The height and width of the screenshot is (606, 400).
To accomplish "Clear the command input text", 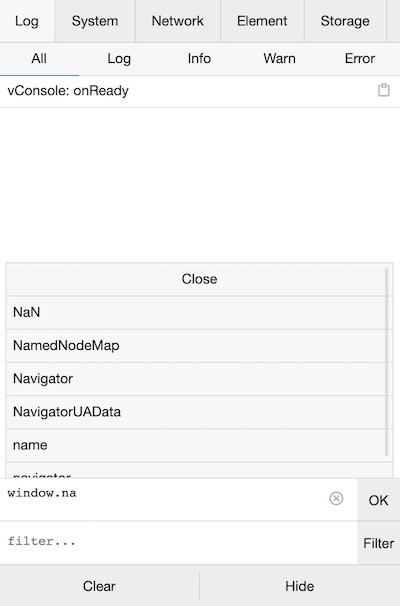I will (336, 499).
